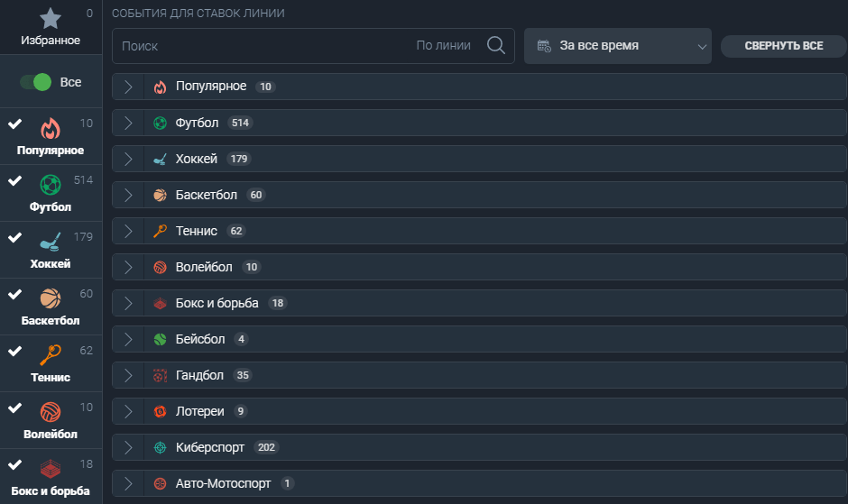Click the Гандбол category title

click(199, 375)
